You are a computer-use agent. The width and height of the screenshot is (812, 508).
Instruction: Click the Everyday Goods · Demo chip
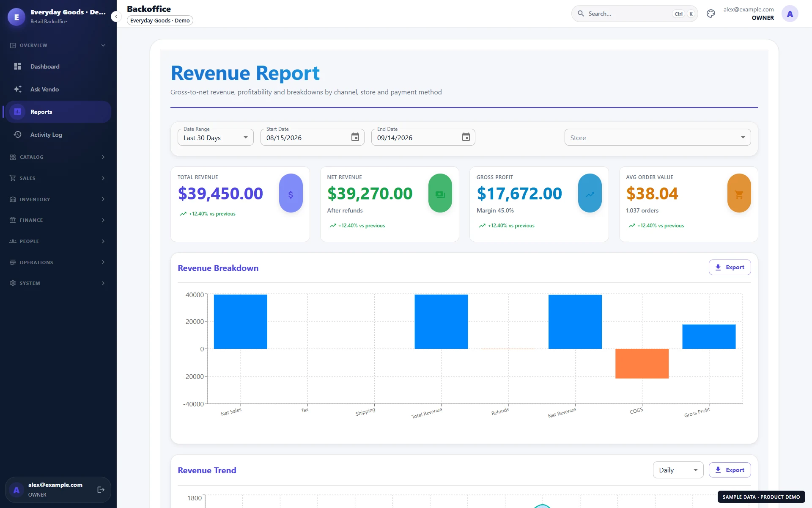click(x=160, y=20)
